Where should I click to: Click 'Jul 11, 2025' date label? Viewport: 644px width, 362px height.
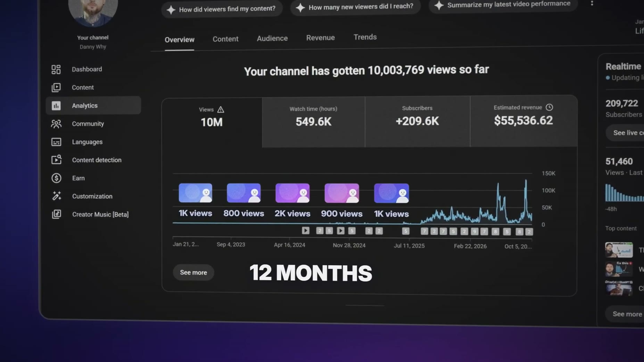pyautogui.click(x=409, y=246)
